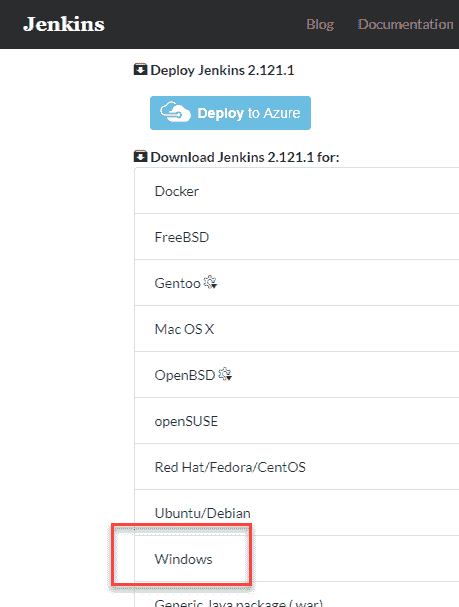Click the gear icon next to Gentoo

[211, 283]
